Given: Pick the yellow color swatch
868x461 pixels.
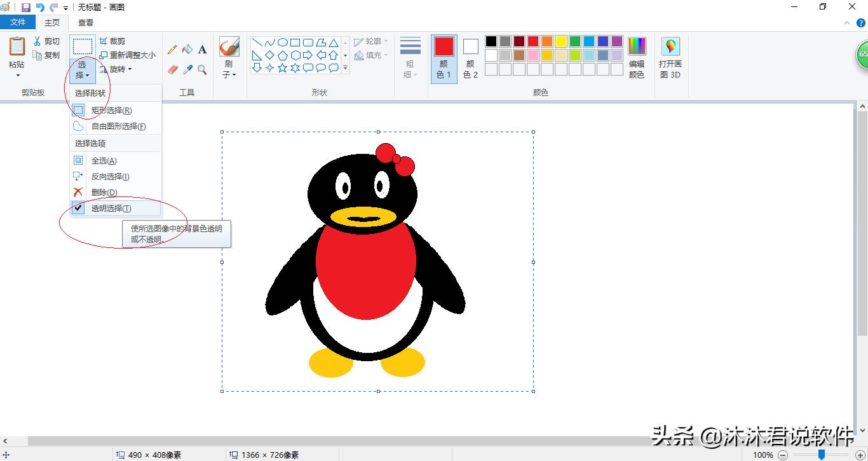Looking at the screenshot, I should (x=561, y=41).
